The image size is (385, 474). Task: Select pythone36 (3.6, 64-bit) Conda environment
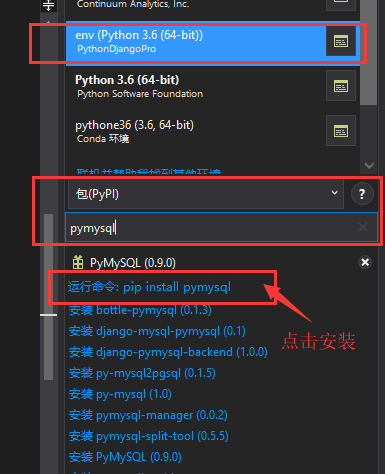[x=196, y=131]
